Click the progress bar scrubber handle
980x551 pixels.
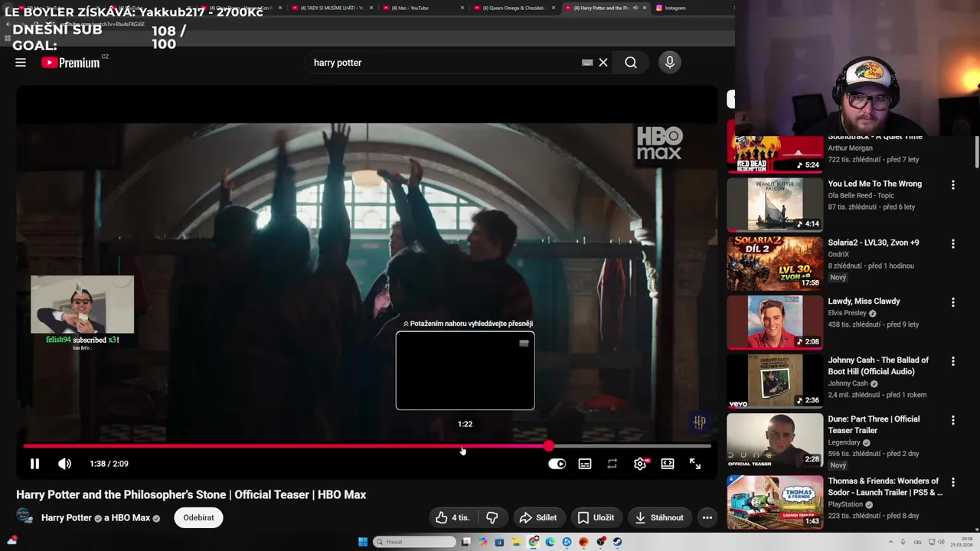click(549, 445)
